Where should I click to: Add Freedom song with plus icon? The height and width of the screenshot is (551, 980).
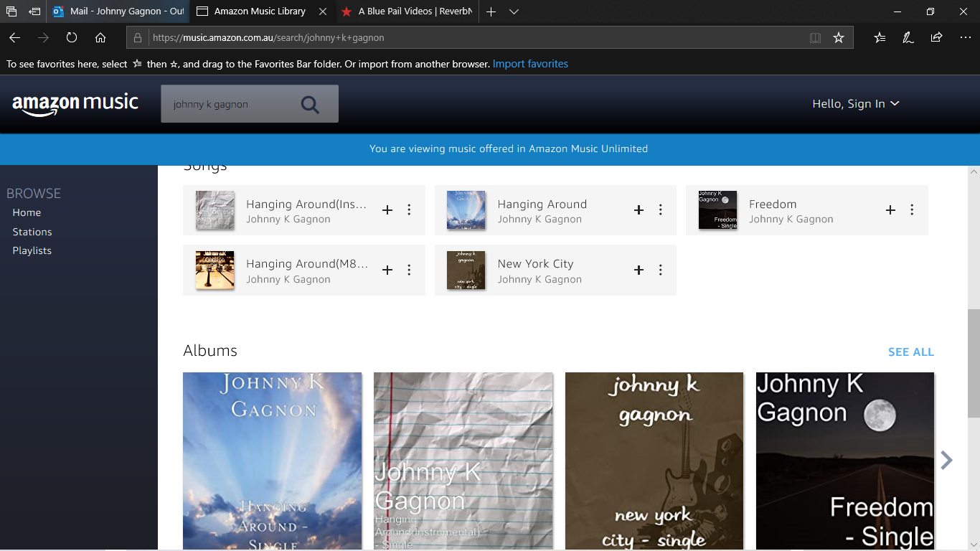(x=890, y=210)
